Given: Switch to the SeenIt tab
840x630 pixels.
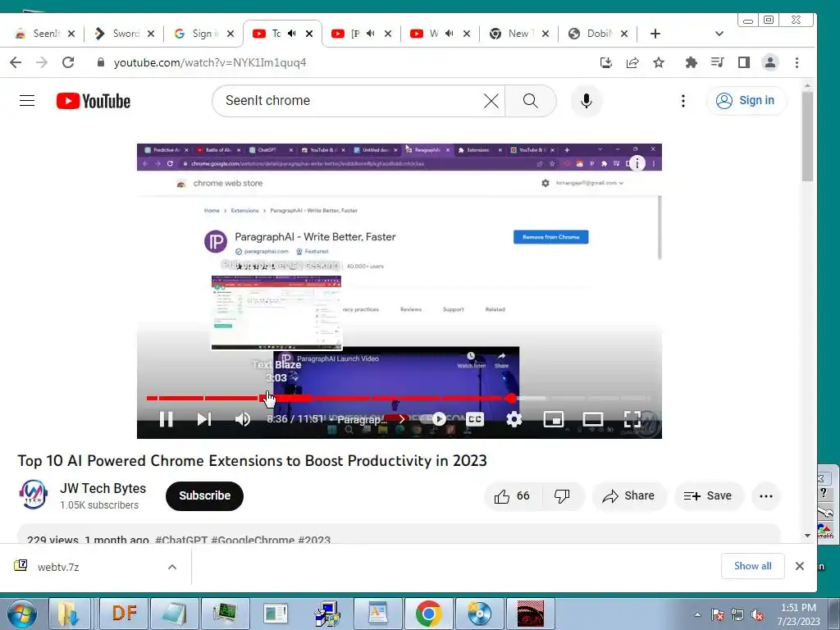Looking at the screenshot, I should click(x=46, y=34).
